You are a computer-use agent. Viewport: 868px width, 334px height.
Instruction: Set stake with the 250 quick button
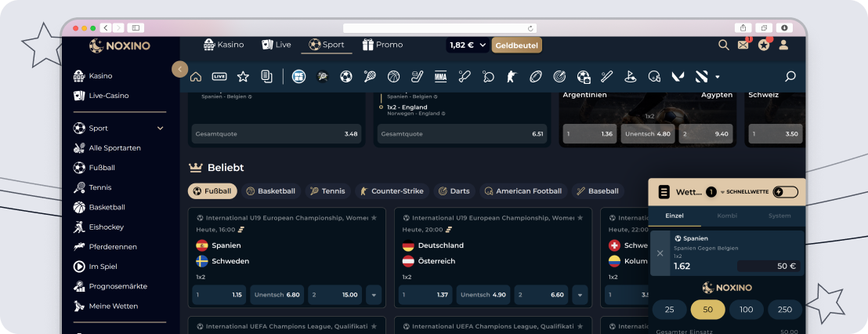784,310
